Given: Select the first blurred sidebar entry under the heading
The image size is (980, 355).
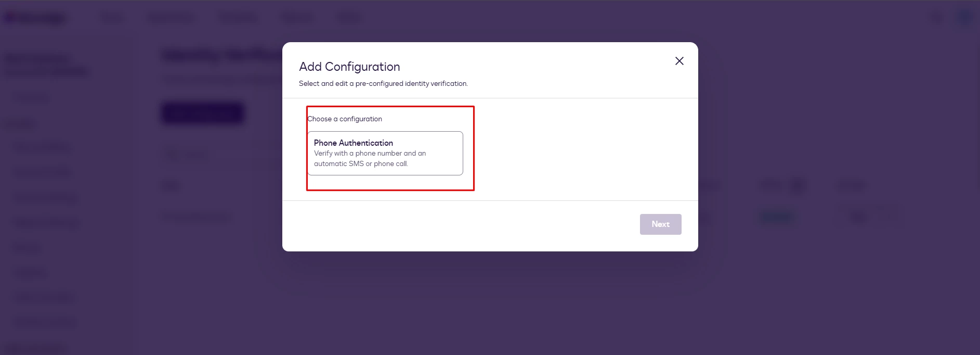Looking at the screenshot, I should (31, 97).
